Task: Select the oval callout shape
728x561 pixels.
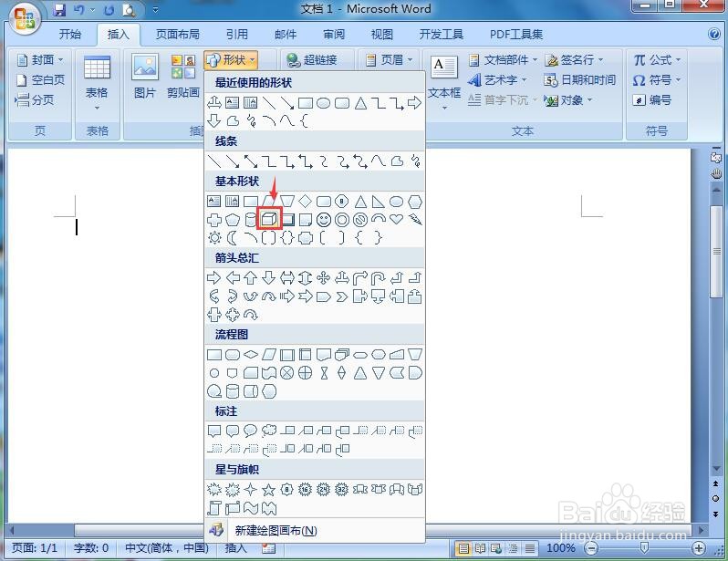Action: tap(250, 431)
